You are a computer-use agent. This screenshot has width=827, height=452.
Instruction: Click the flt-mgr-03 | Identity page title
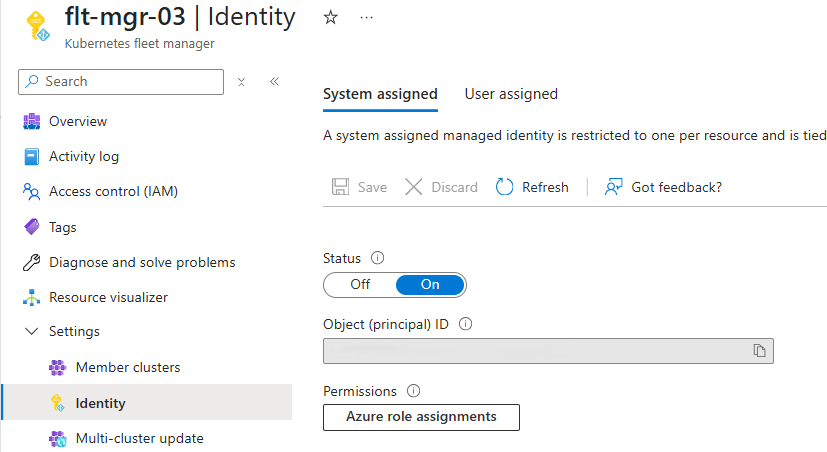tap(180, 17)
